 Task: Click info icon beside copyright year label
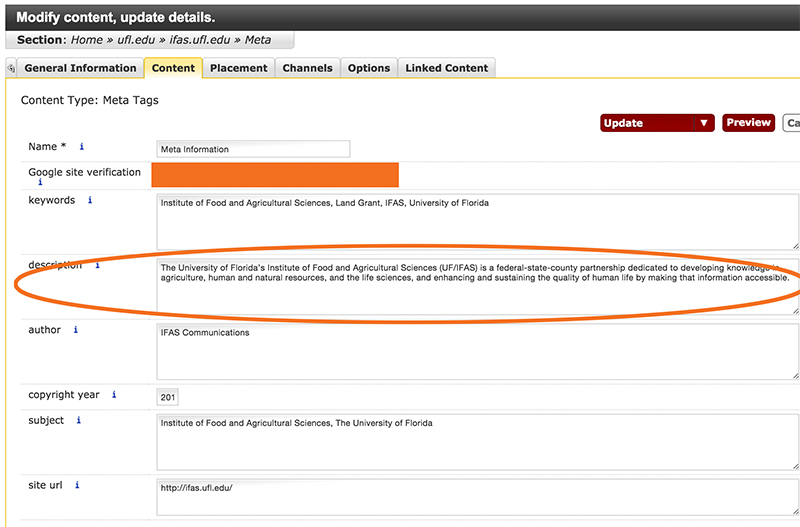pyautogui.click(x=114, y=395)
